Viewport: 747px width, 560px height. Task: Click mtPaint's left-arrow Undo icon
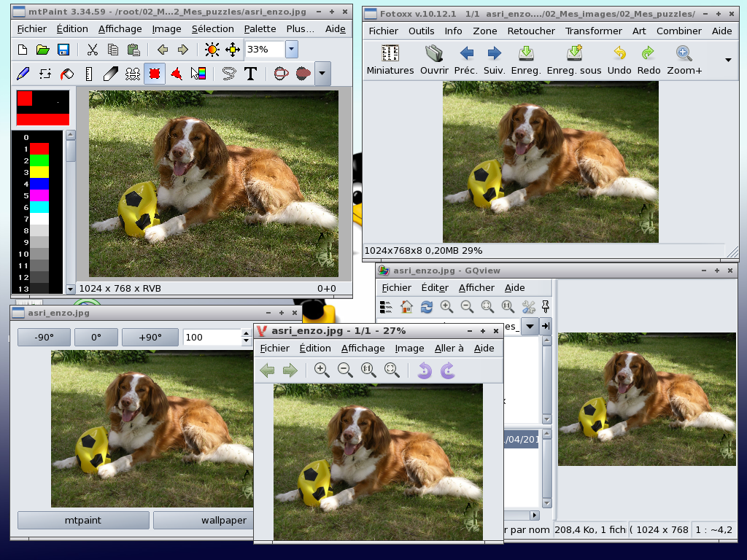(163, 50)
